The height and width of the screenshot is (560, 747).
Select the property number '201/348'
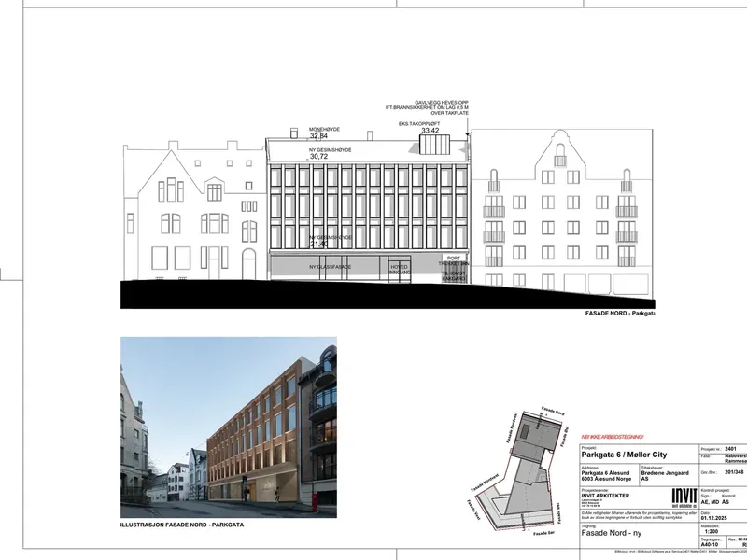tap(734, 472)
